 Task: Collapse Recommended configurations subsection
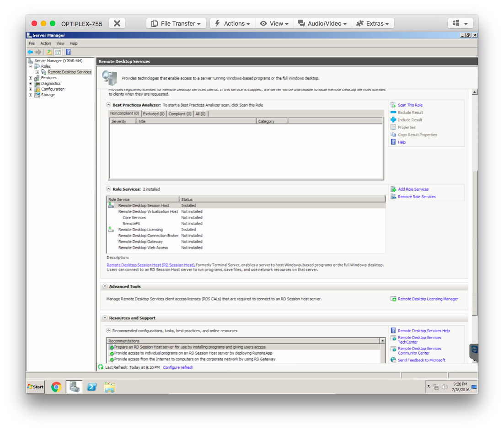pyautogui.click(x=109, y=330)
